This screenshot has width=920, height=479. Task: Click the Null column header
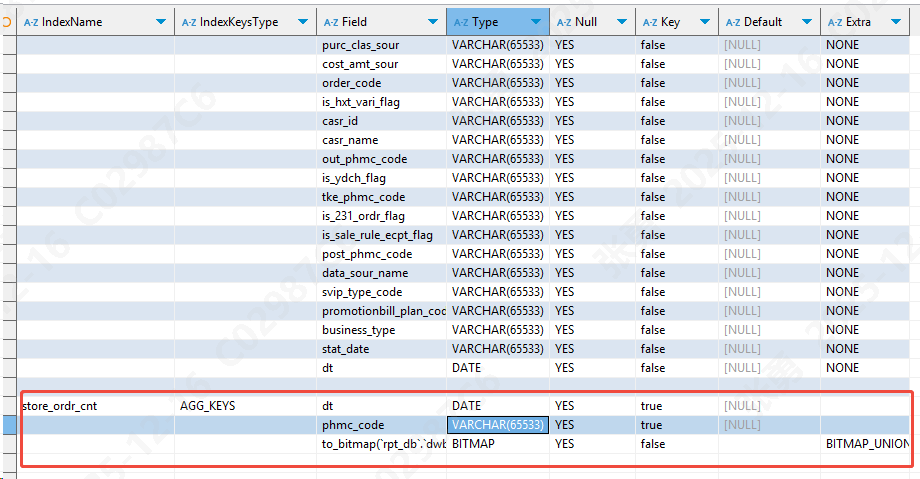[593, 22]
